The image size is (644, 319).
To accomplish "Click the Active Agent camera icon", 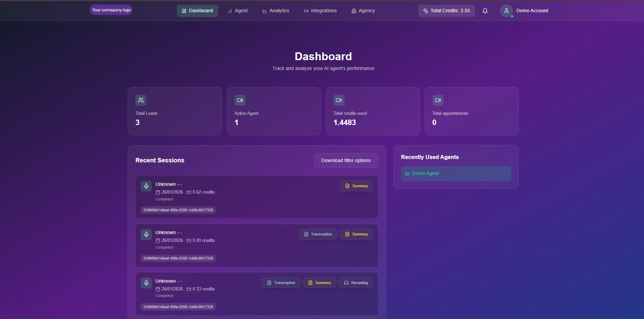I will 240,100.
